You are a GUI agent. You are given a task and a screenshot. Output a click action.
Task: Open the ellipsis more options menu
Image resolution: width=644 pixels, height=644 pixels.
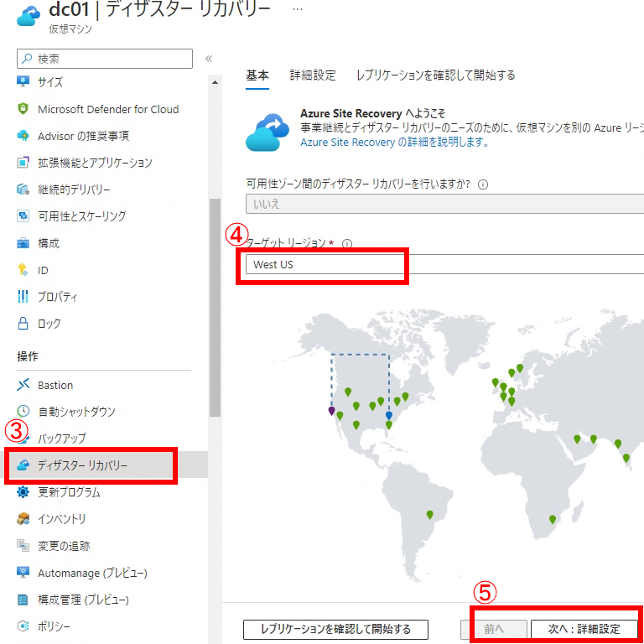(x=298, y=9)
